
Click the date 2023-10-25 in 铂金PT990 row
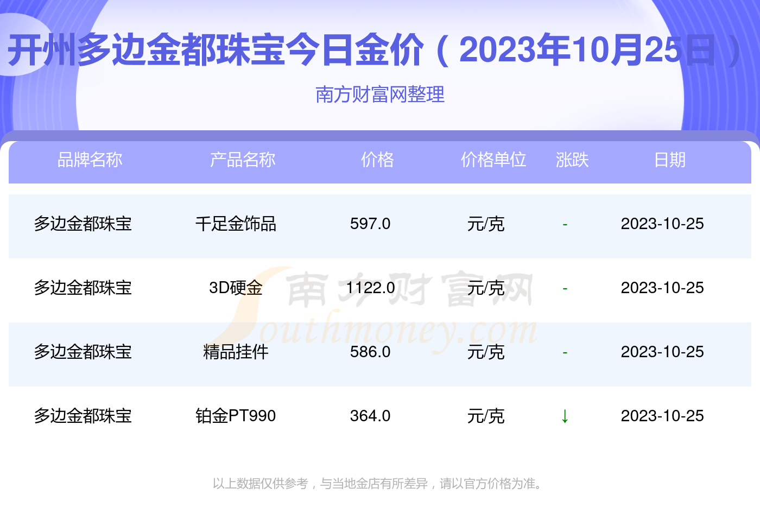(x=662, y=416)
